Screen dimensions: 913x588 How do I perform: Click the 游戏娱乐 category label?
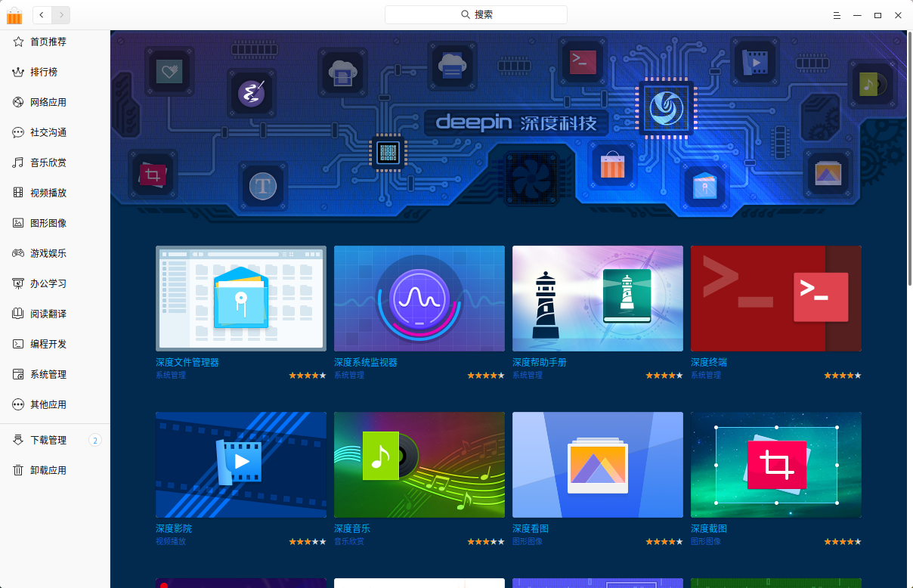tap(48, 253)
